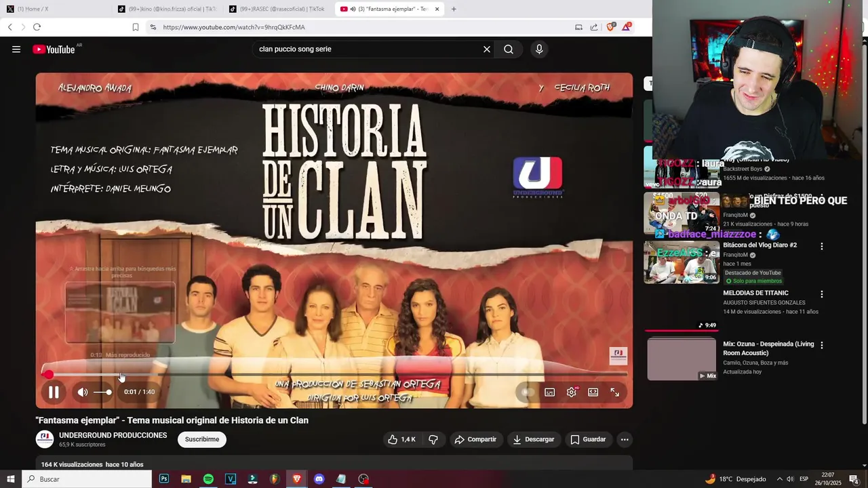Adjust the video volume slider
Image resolution: width=868 pixels, height=488 pixels.
(102, 392)
